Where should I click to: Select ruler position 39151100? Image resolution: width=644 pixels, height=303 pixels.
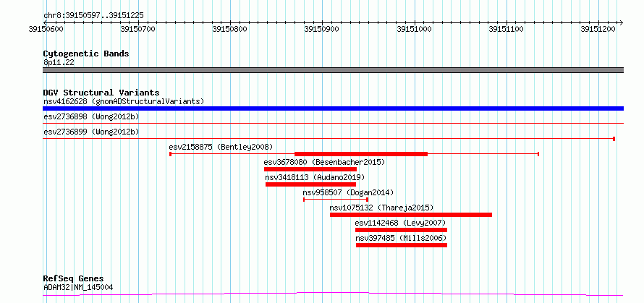tap(506, 29)
